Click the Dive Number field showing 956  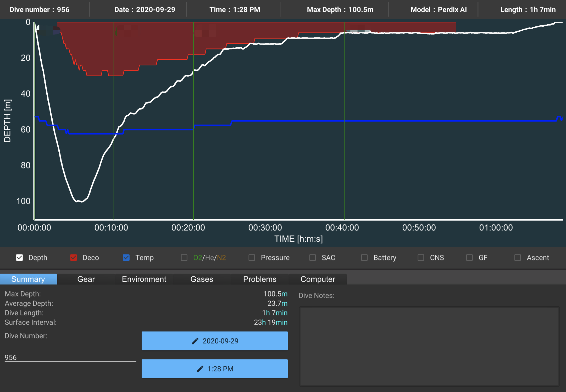pos(70,357)
